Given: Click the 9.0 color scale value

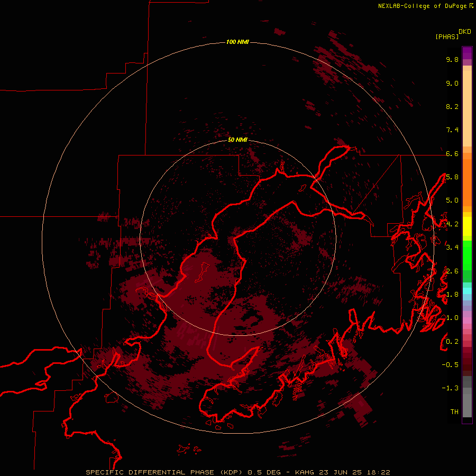Looking at the screenshot, I should (x=452, y=83).
